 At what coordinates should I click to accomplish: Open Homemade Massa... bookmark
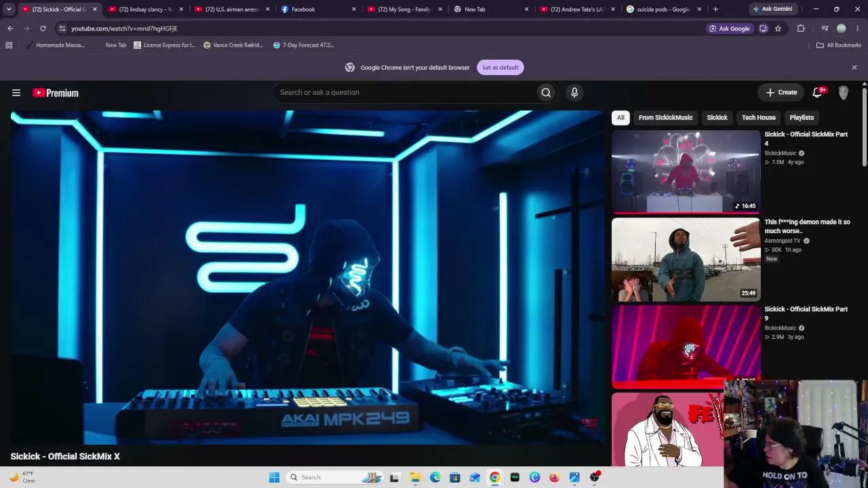pos(55,45)
